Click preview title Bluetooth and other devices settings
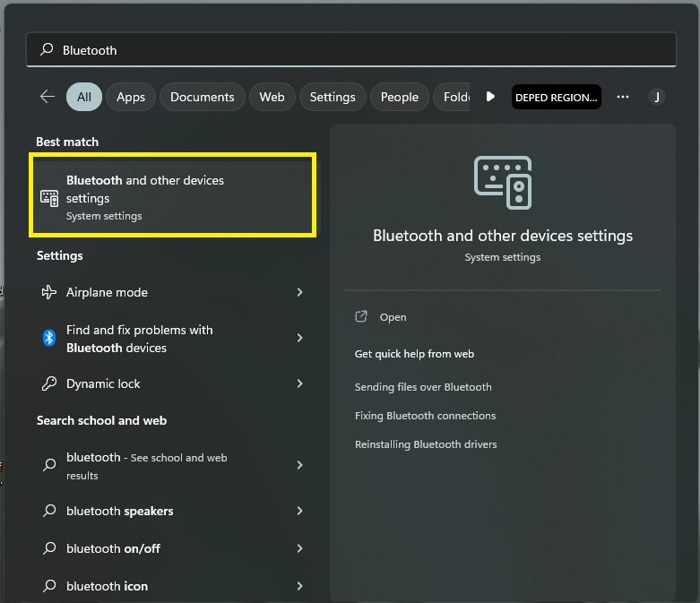The image size is (700, 603). (503, 236)
